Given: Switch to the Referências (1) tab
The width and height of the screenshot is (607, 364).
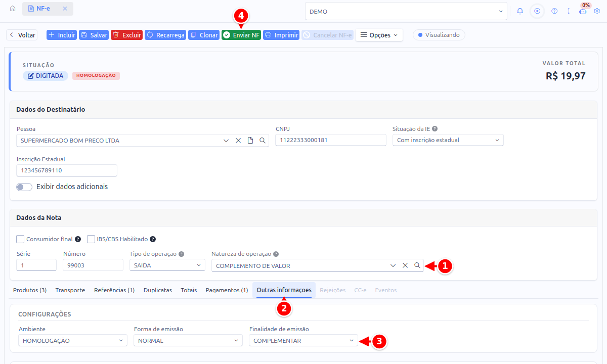Looking at the screenshot, I should [x=114, y=290].
